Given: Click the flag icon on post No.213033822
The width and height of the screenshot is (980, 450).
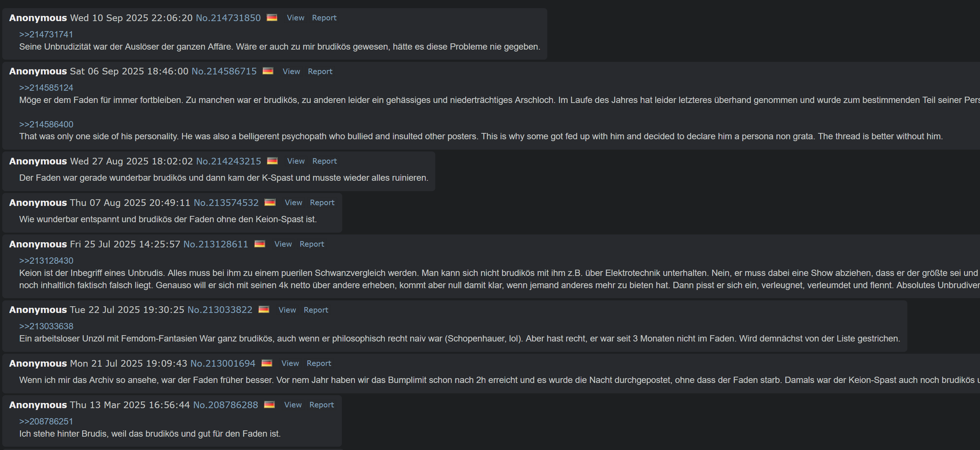Looking at the screenshot, I should (x=264, y=309).
